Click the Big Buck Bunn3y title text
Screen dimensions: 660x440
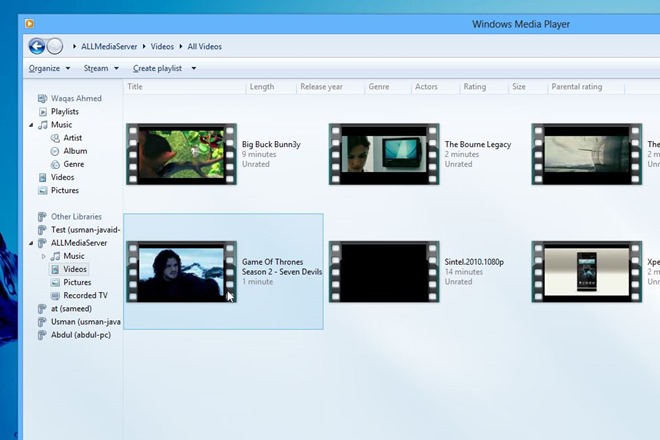[271, 144]
